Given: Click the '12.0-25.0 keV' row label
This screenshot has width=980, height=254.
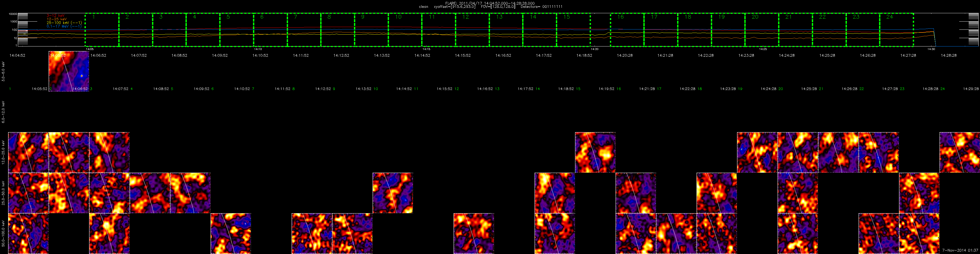Looking at the screenshot, I should click(4, 152).
